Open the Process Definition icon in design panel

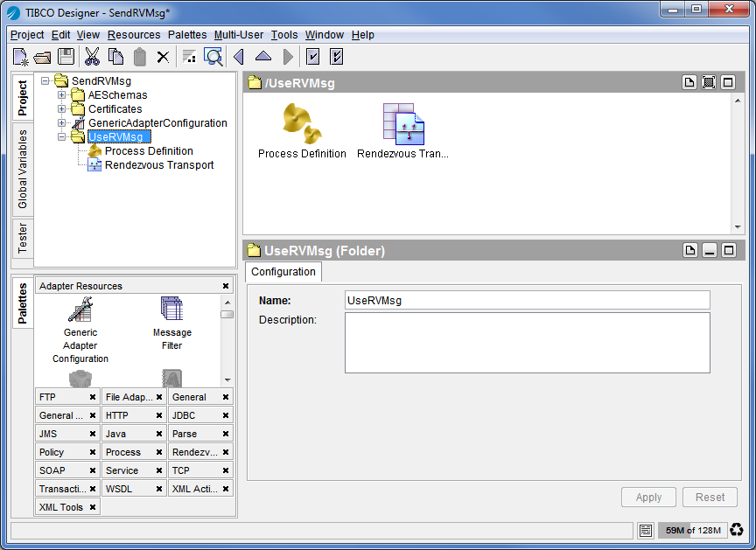pos(302,124)
